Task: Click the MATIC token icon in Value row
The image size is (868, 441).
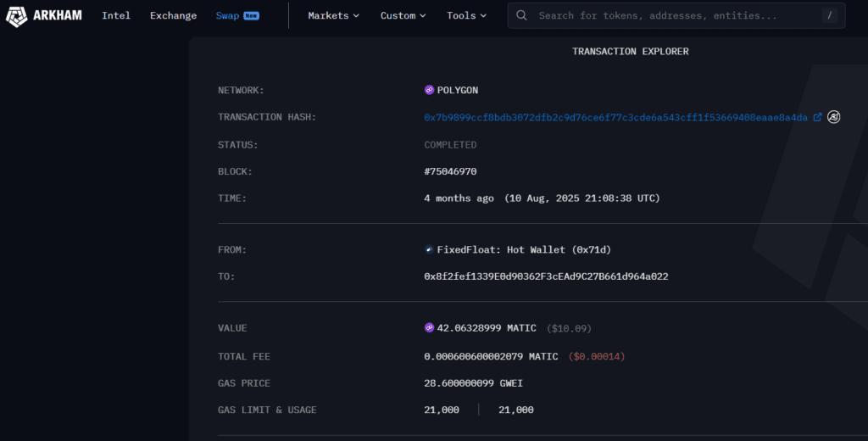Action: click(x=429, y=328)
